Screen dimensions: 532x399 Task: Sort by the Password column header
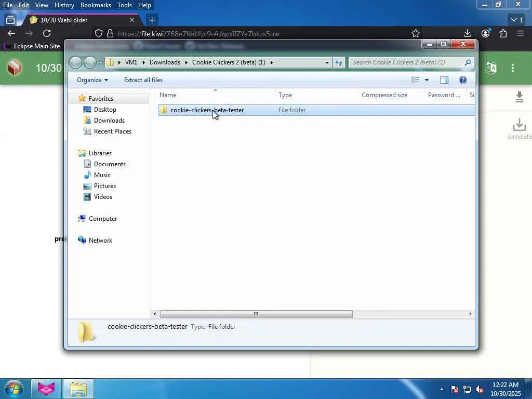tap(445, 95)
